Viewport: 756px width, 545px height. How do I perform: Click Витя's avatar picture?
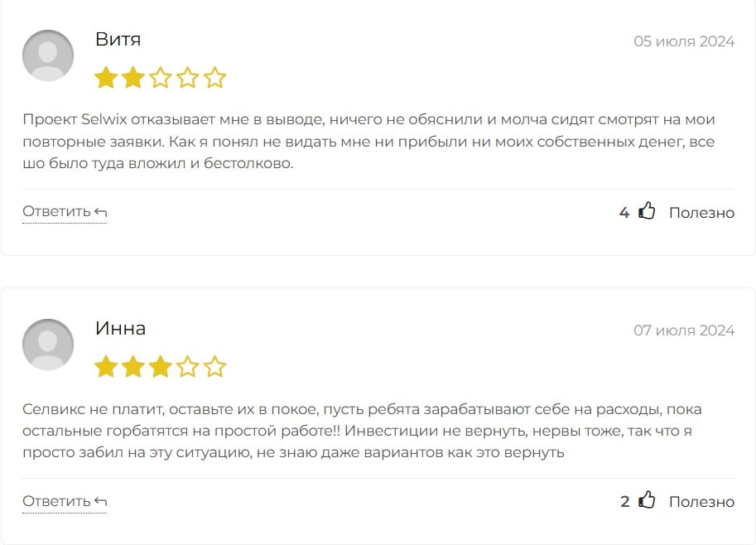pos(48,55)
